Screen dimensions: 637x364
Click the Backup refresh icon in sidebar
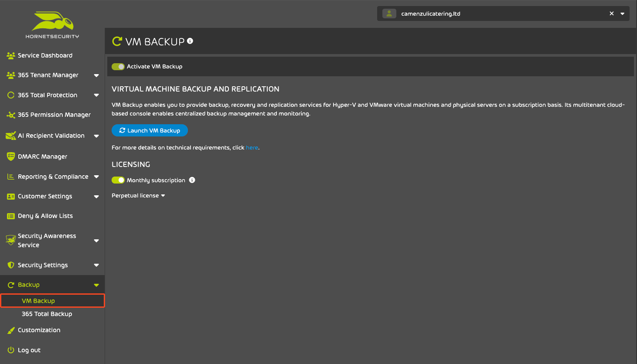[11, 285]
